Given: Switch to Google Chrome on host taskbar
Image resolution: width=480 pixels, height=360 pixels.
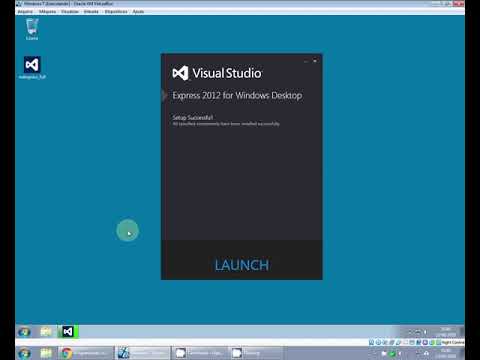Looking at the screenshot, I should (x=86, y=353).
